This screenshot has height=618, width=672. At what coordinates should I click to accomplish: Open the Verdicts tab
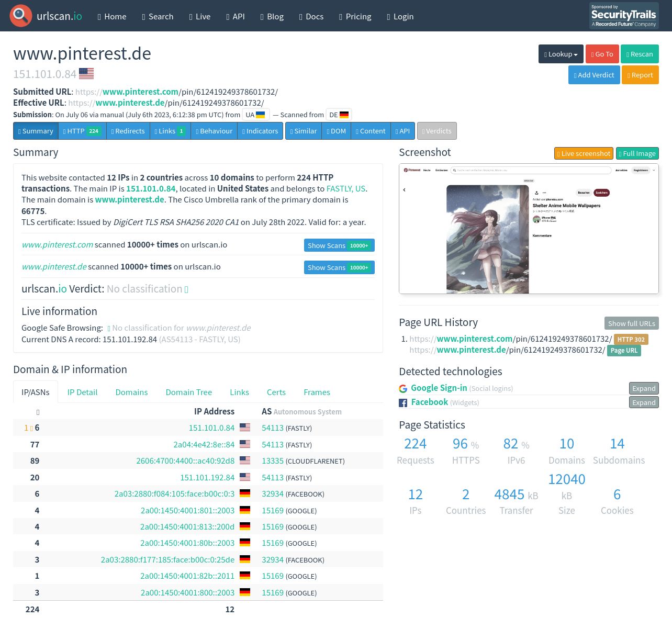[x=437, y=131]
